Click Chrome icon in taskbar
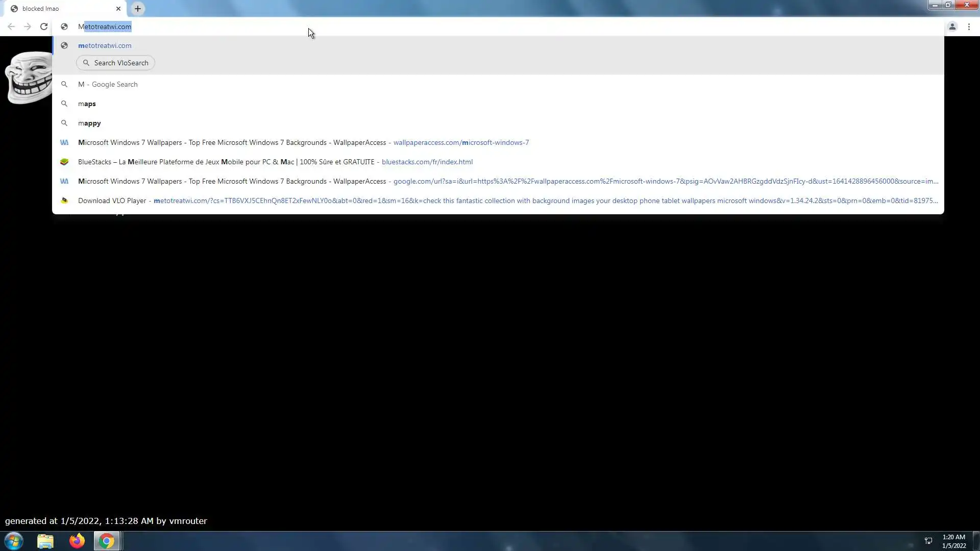 tap(107, 541)
